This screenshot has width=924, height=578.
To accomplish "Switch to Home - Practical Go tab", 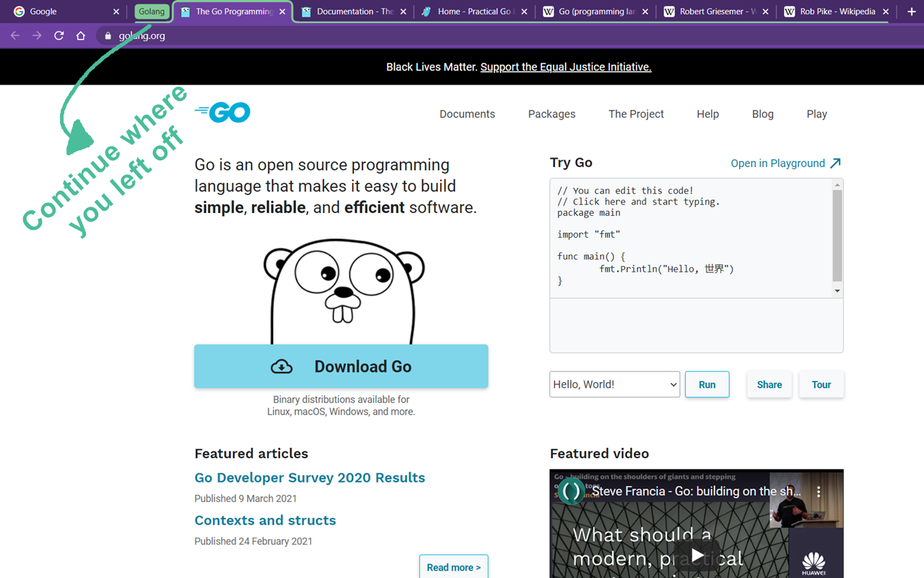I will click(x=474, y=12).
